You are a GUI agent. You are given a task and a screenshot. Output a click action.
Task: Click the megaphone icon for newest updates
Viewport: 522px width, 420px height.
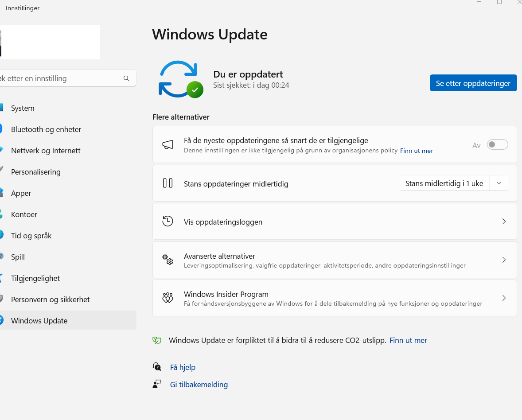(168, 144)
